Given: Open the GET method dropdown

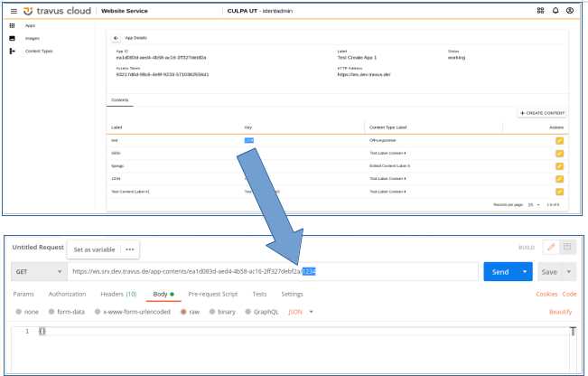Looking at the screenshot, I should (x=38, y=271).
